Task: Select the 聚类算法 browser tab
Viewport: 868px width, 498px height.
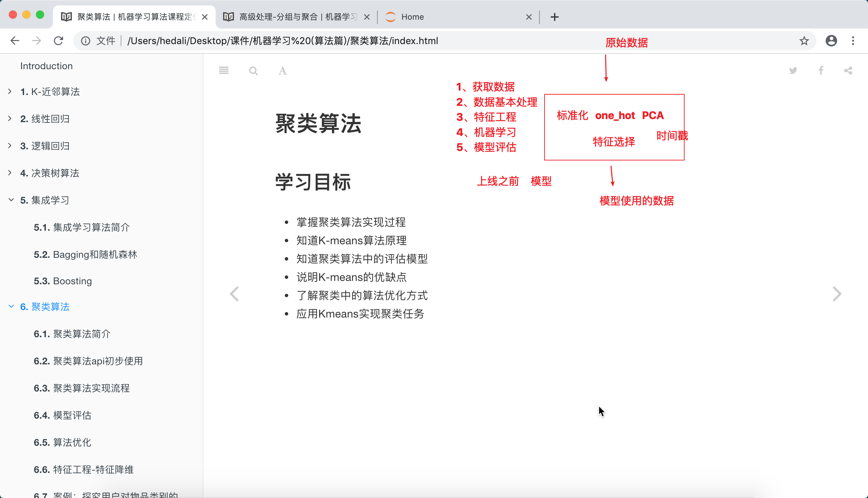Action: pos(134,17)
